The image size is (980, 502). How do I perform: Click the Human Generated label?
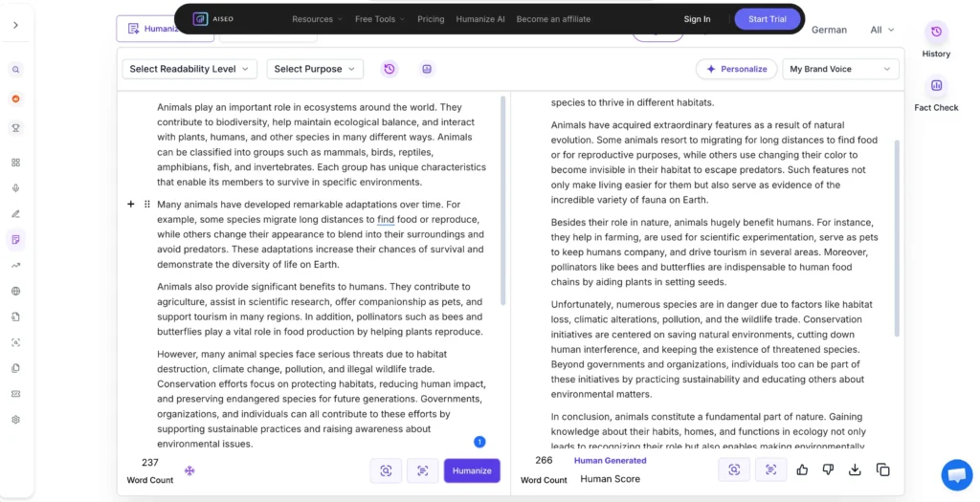click(x=610, y=461)
